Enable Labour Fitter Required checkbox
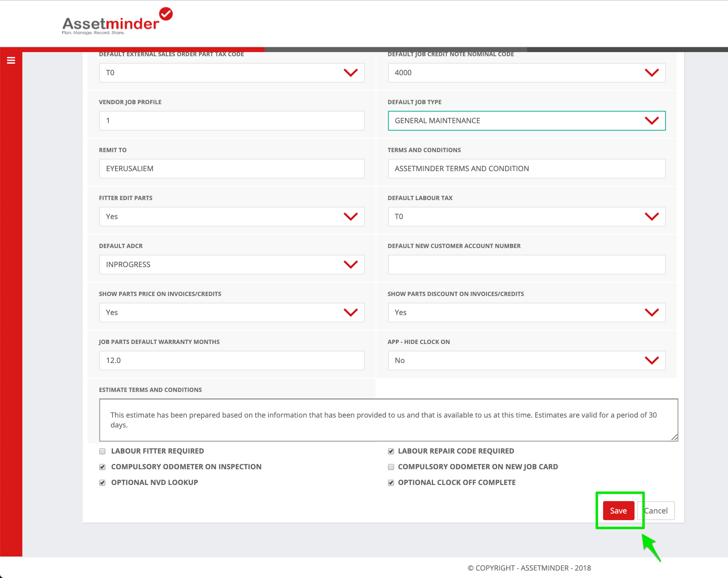This screenshot has width=728, height=578. [x=102, y=451]
